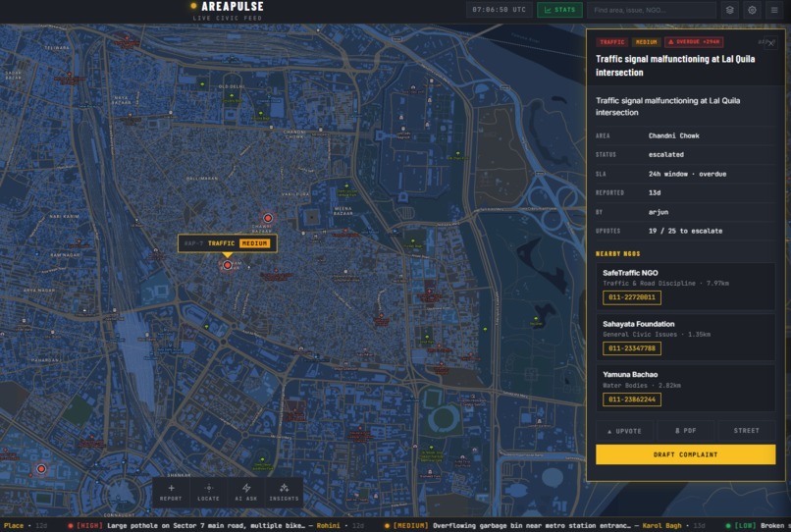791x532 pixels.
Task: Click the MEDIUM severity tag in panel
Action: click(x=646, y=42)
